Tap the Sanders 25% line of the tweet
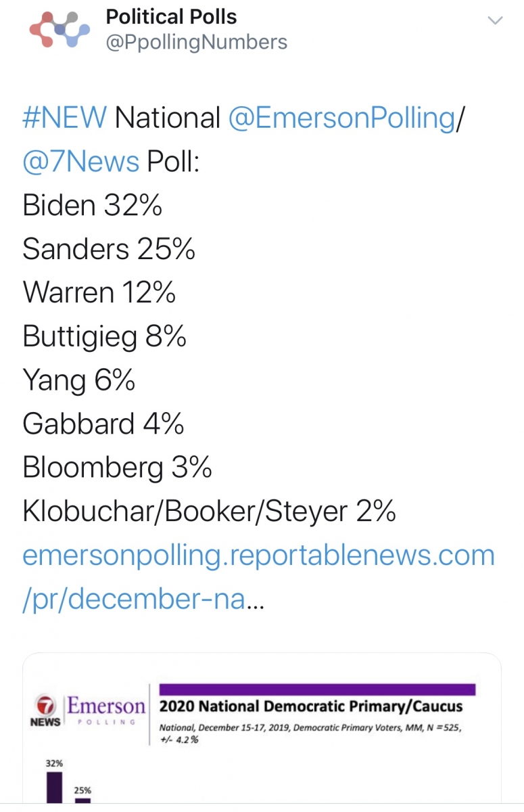524x812 pixels. tap(109, 250)
